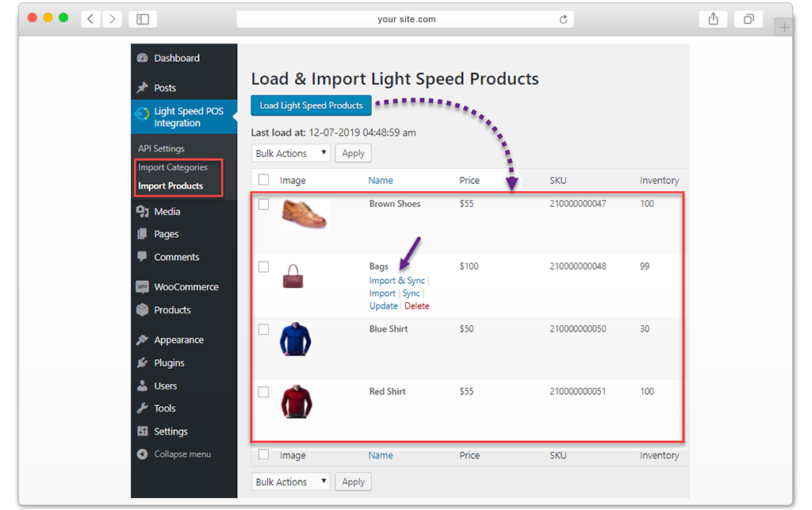The image size is (812, 510).
Task: Show all tabs with the tab overview icon
Action: click(x=749, y=19)
